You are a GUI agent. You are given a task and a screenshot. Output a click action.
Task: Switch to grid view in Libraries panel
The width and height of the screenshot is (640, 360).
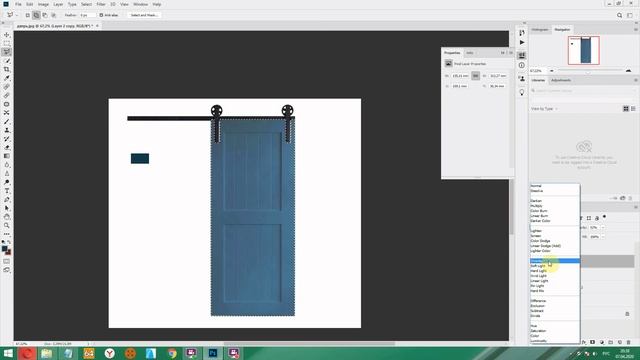click(x=626, y=109)
